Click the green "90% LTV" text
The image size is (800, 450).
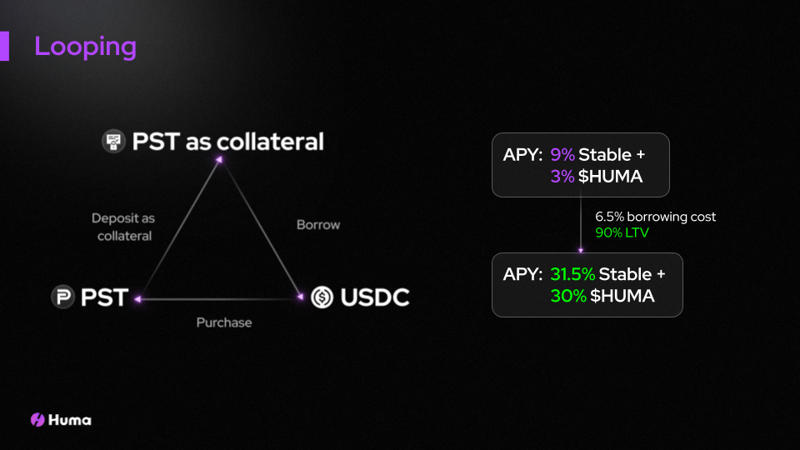622,233
